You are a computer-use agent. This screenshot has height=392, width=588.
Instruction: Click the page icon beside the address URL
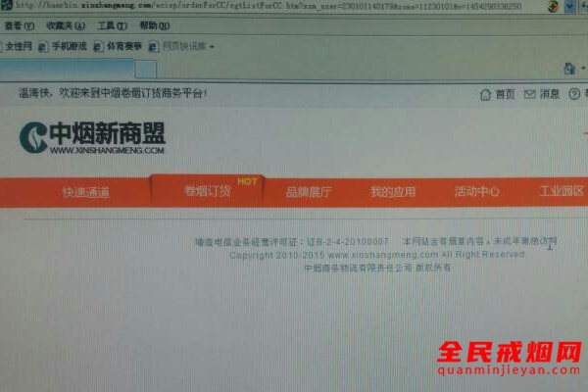pyautogui.click(x=7, y=5)
